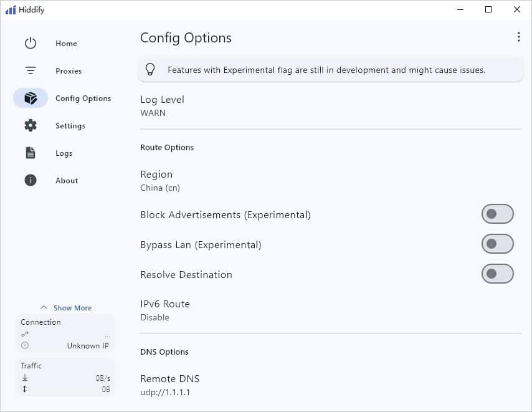This screenshot has height=412, width=532.
Task: Turn on Bypass Lan (Experimental)
Action: coord(497,244)
